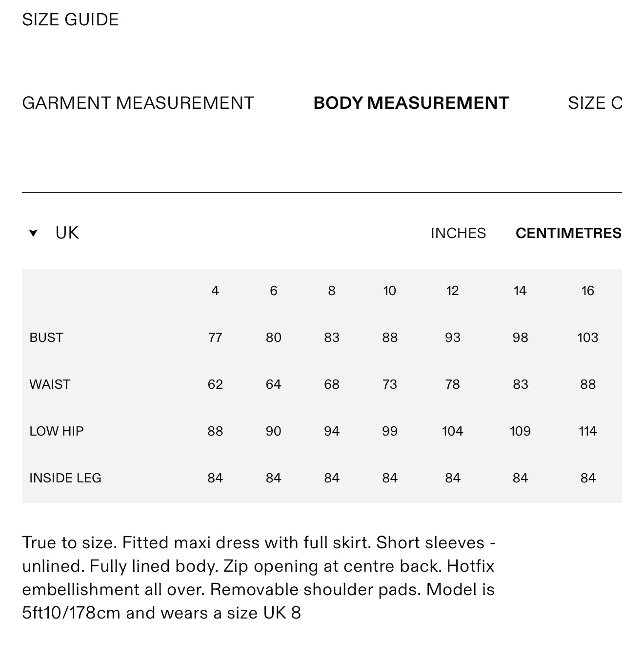The height and width of the screenshot is (659, 644).
Task: Choose the size 12 column header
Action: coord(452,291)
